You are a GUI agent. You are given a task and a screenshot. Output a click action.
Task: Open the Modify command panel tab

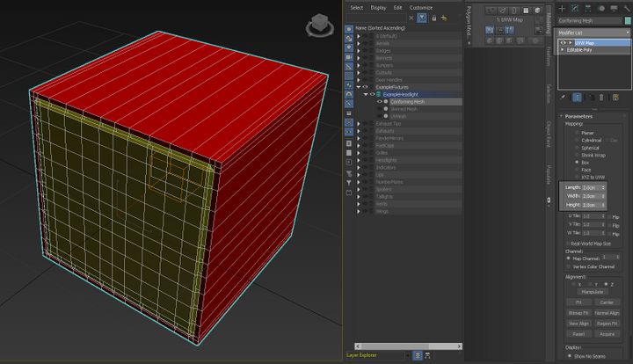click(x=575, y=9)
